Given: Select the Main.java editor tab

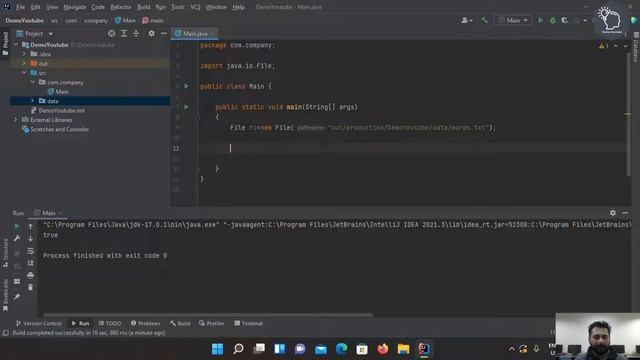Looking at the screenshot, I should pyautogui.click(x=195, y=33).
